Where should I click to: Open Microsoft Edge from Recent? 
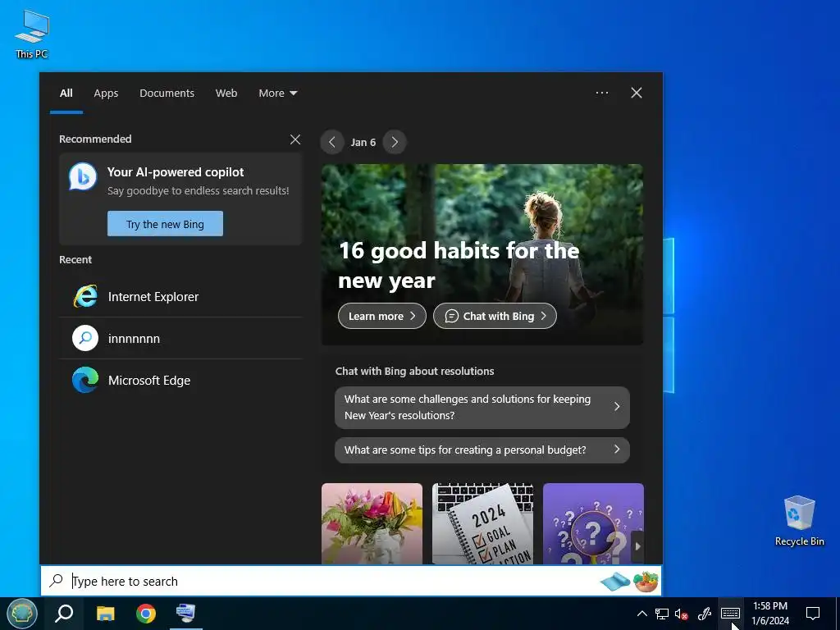pyautogui.click(x=181, y=381)
